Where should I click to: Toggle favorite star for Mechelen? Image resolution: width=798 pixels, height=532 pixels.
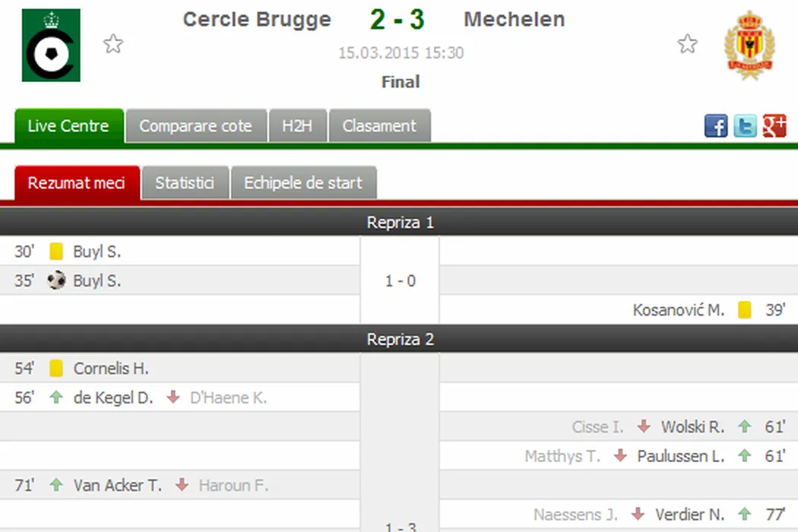pyautogui.click(x=687, y=44)
